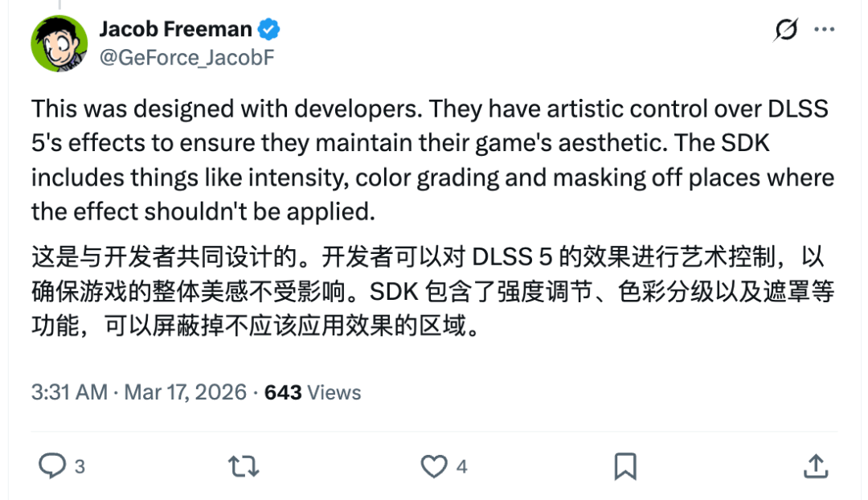Click the Grok icon on the tweet
Screen dimensions: 868x500
click(x=786, y=31)
